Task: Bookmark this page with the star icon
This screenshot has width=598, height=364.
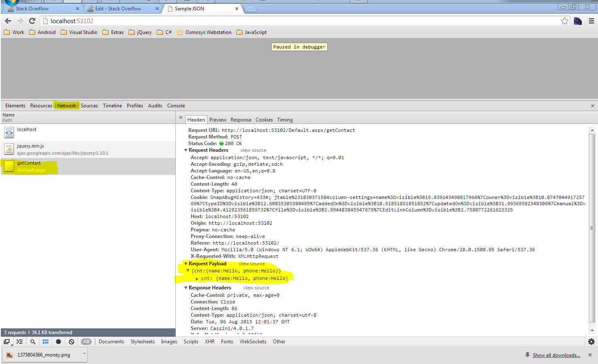Action: [564, 21]
